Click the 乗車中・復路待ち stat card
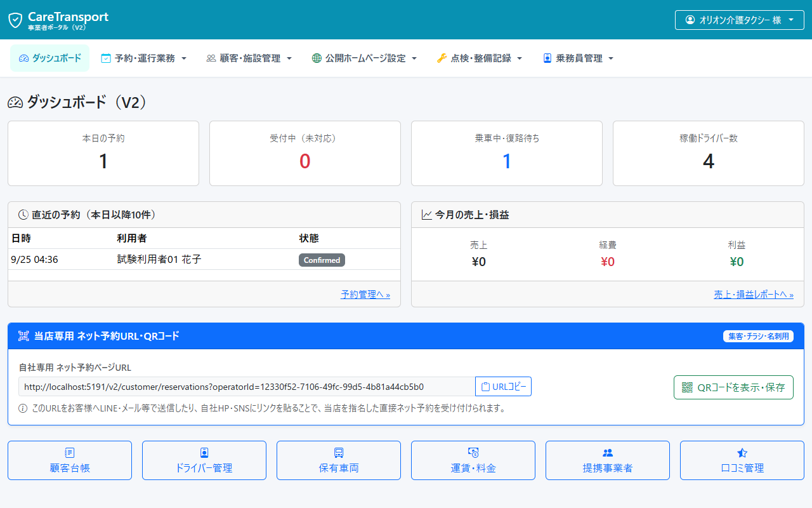812x508 pixels. [x=507, y=154]
